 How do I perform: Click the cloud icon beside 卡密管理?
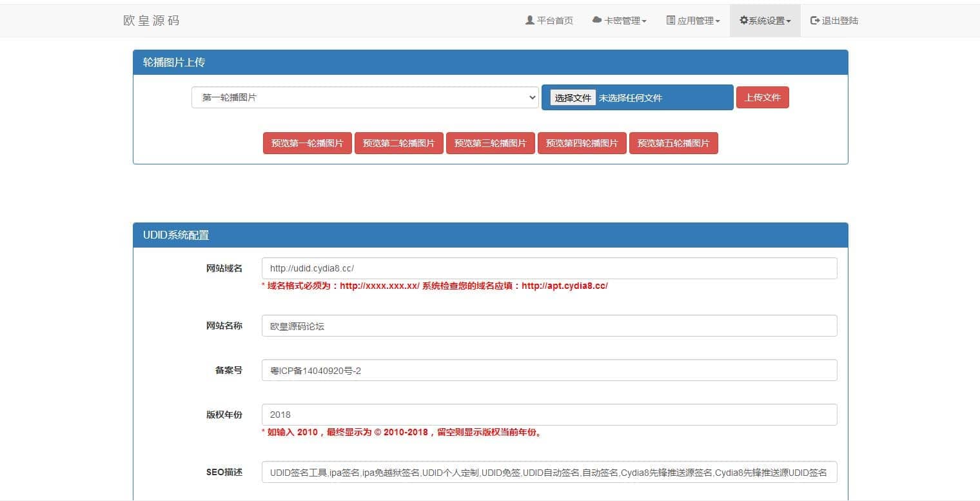(596, 21)
